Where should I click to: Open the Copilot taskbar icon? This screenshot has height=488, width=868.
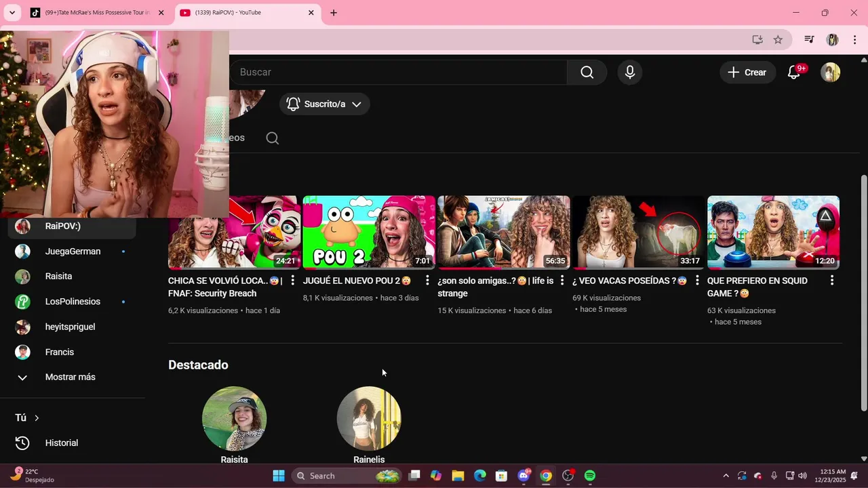tap(436, 476)
